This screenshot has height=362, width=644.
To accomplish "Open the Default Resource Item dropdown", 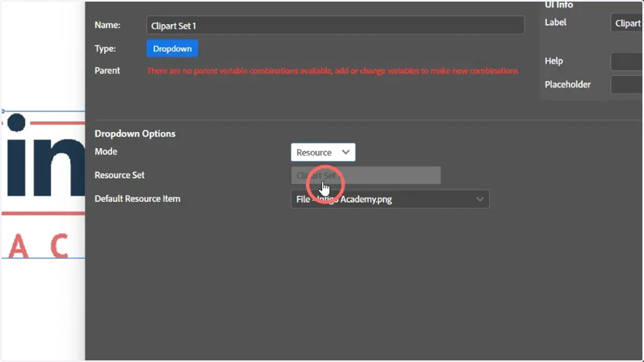I will point(390,199).
